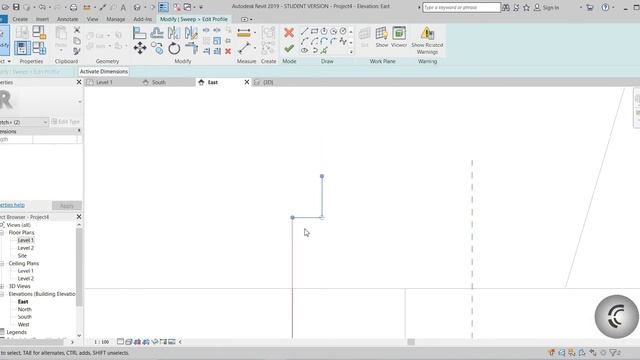Switch to the Level 1 view tab

click(104, 82)
